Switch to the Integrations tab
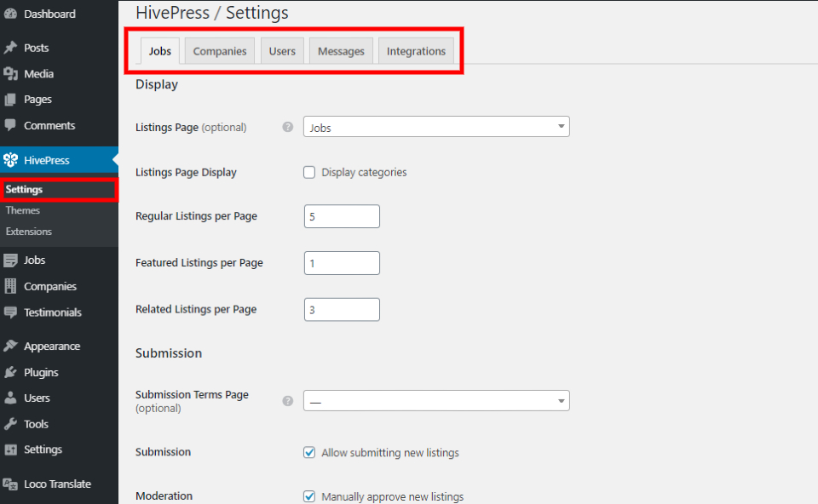 (416, 51)
